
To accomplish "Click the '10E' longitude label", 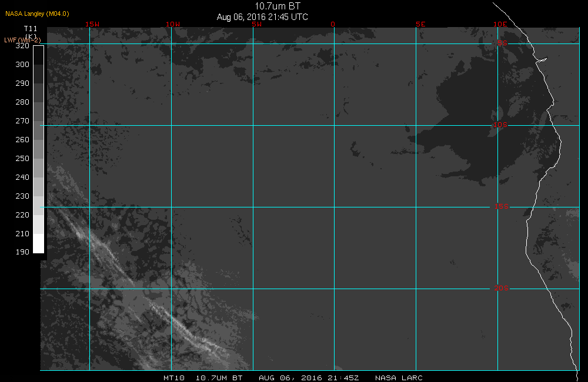I will click(500, 24).
